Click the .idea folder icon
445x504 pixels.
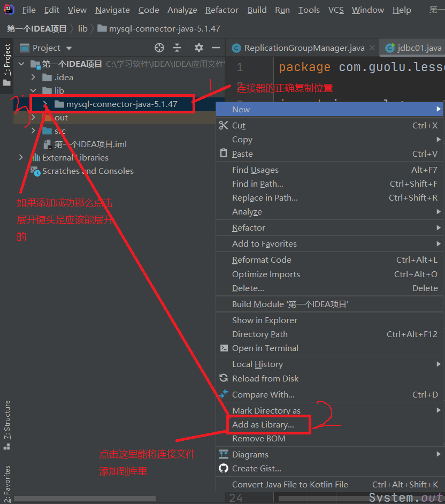(x=47, y=78)
